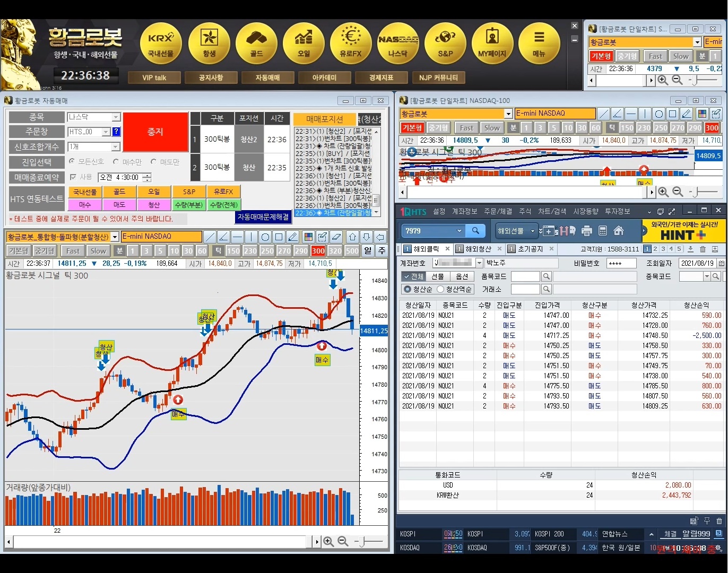Screen dimensions: 728x573
Task: Open the 골드 gold icon
Action: tap(256, 44)
